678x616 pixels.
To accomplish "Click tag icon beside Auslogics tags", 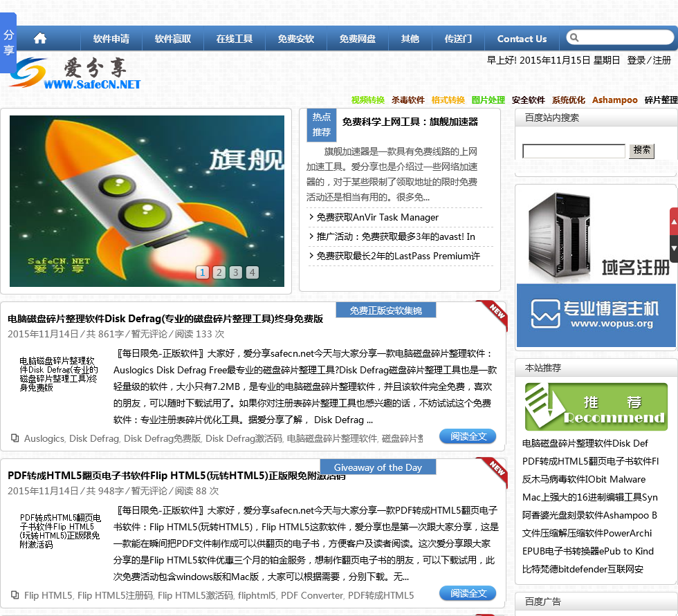I will tap(15, 438).
